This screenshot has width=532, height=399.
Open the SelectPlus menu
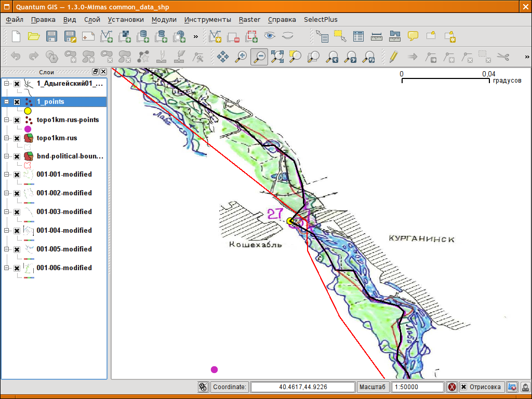tap(321, 20)
